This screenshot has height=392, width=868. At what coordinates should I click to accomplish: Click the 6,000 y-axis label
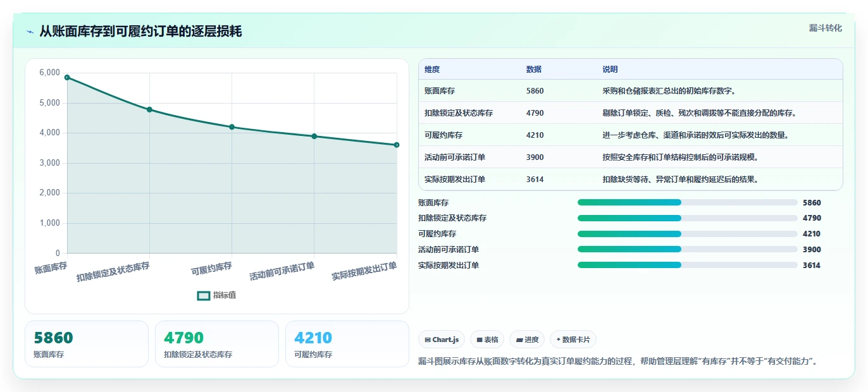point(49,73)
